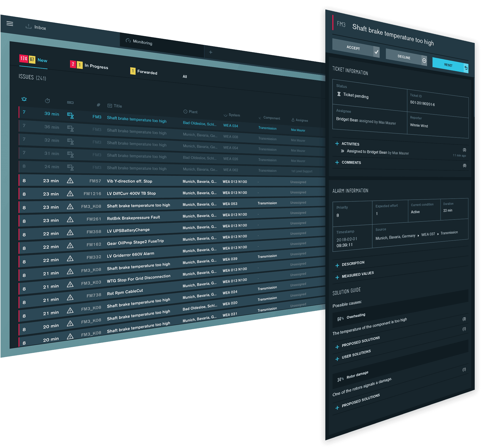The height and width of the screenshot is (448, 482).
Task: Show All issues filter
Action: click(185, 77)
